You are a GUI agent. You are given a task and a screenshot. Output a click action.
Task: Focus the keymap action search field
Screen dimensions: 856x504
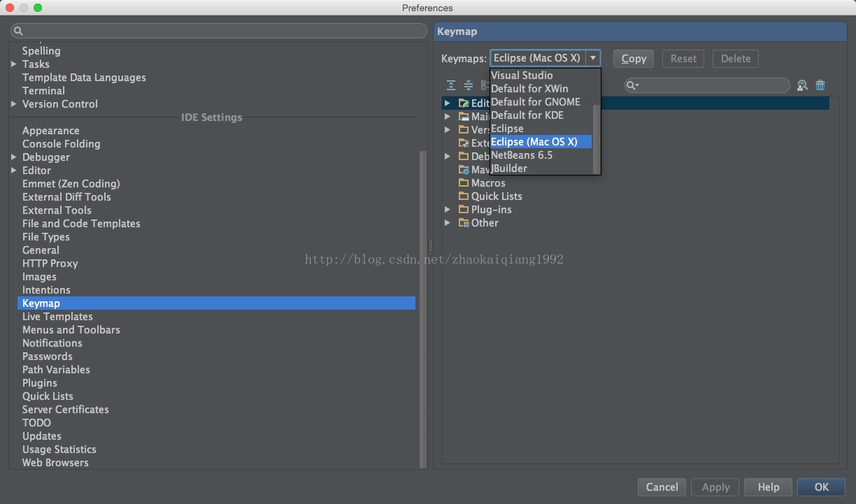[x=707, y=85]
